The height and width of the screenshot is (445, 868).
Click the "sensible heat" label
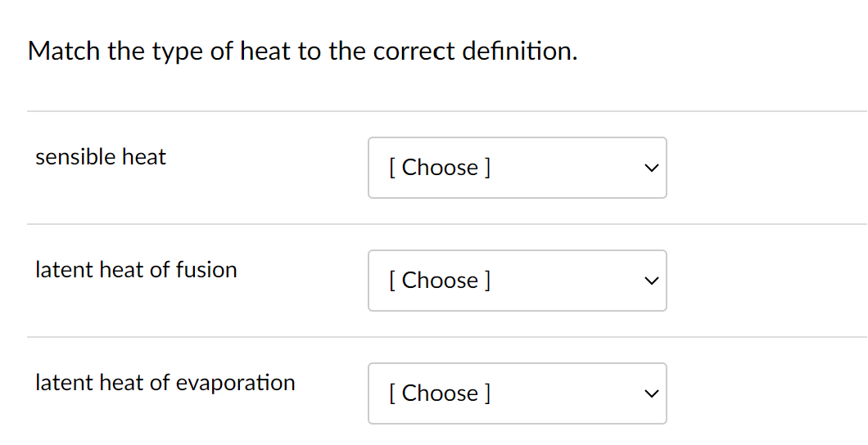(x=101, y=157)
